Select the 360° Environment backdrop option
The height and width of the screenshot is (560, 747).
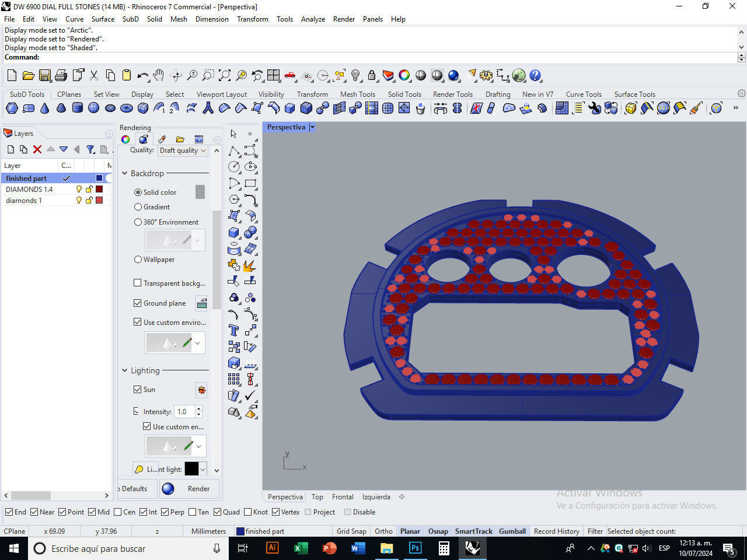click(x=138, y=222)
